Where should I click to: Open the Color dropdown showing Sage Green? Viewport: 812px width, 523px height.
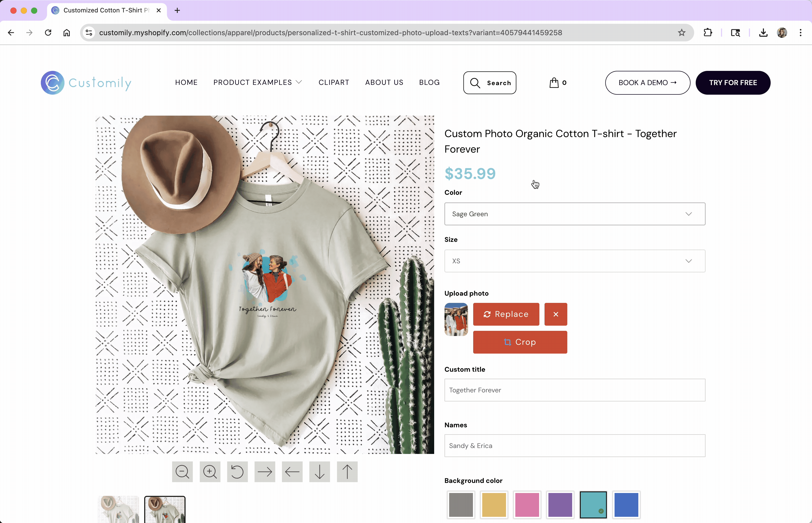[574, 214]
